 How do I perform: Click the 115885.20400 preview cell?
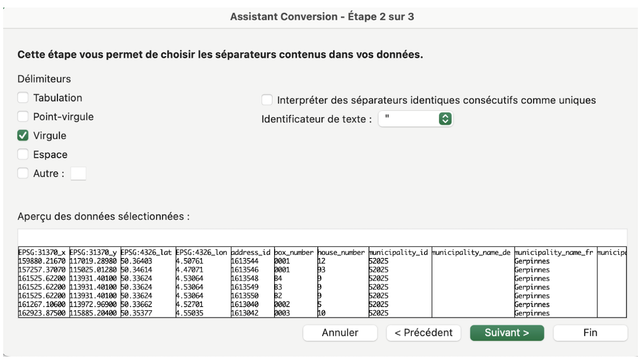click(93, 313)
